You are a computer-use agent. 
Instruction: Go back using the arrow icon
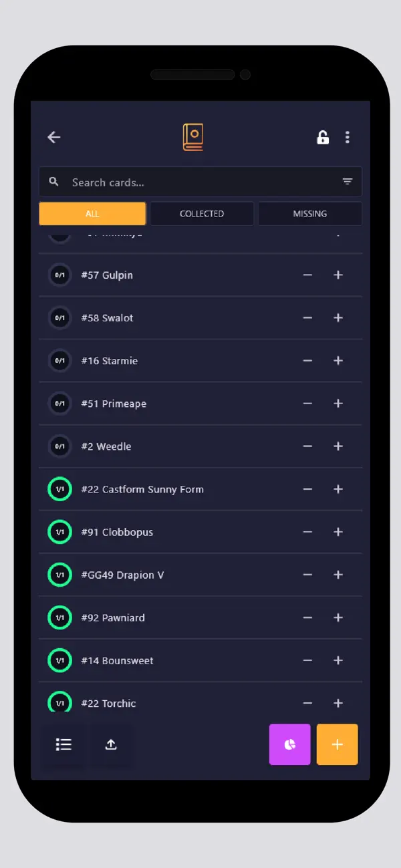(x=54, y=137)
